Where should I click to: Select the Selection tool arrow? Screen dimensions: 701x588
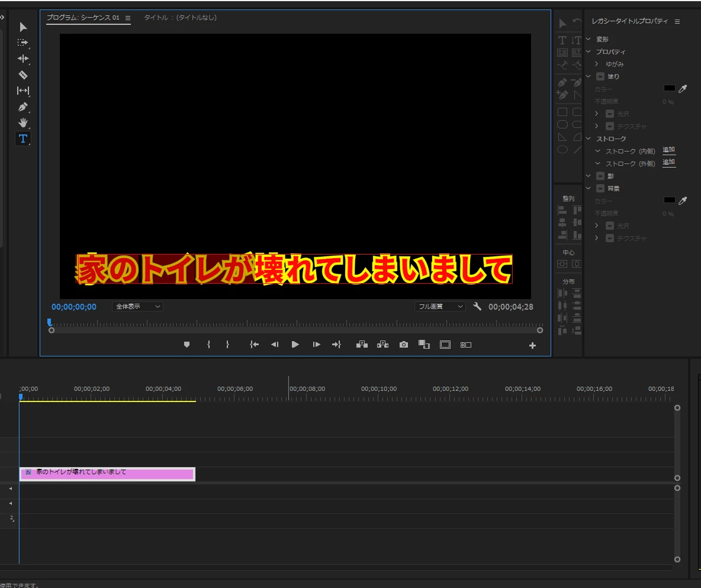[23, 27]
